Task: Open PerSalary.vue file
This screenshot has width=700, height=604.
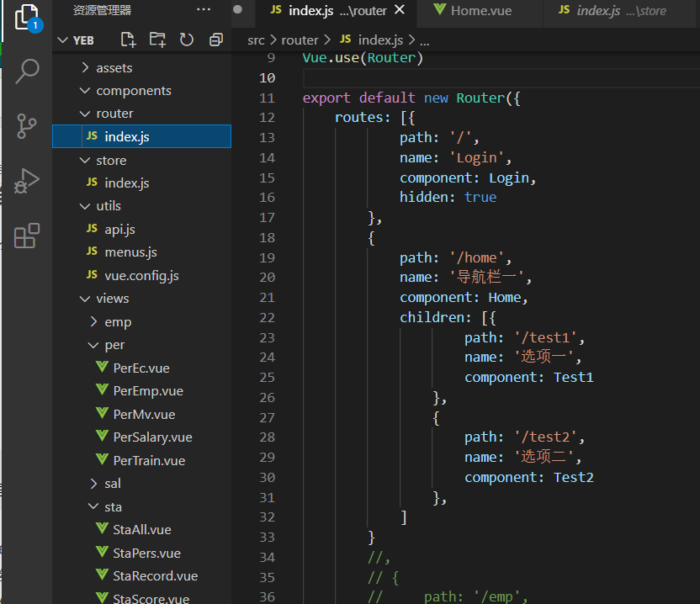Action: coord(142,437)
